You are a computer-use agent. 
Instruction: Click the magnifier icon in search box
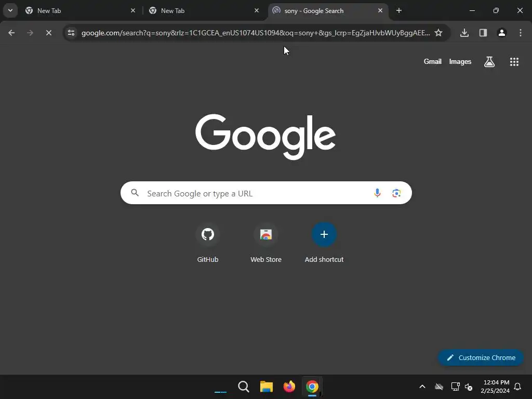pyautogui.click(x=135, y=193)
